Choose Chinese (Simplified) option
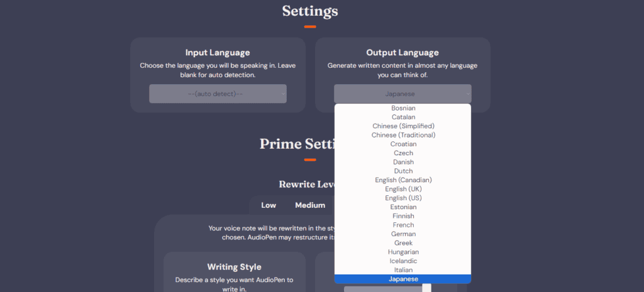This screenshot has width=644, height=292. (403, 126)
